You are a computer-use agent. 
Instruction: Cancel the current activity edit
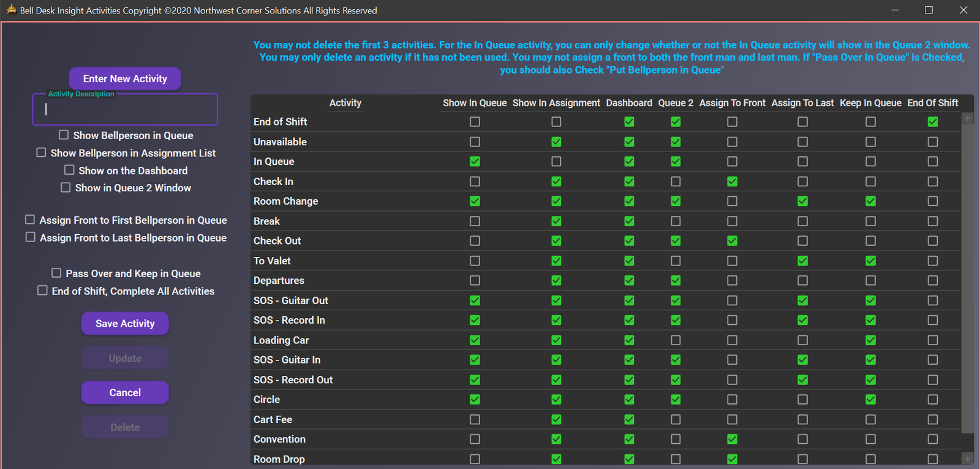coord(125,392)
